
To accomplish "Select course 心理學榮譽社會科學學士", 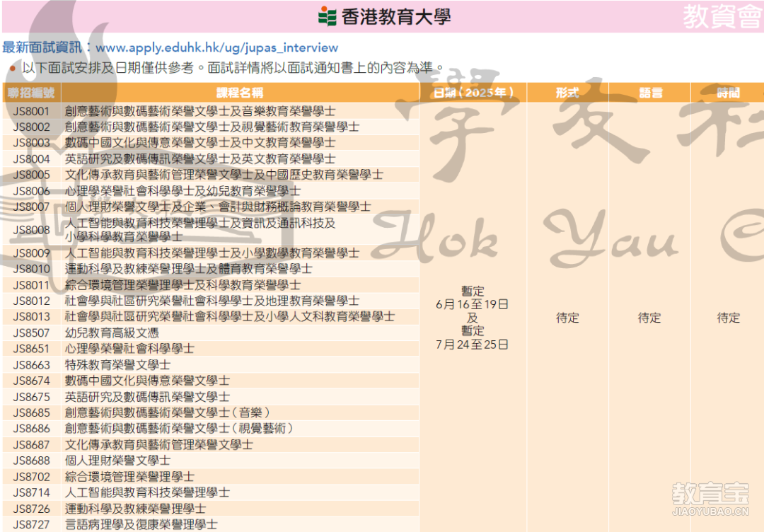I will tap(129, 349).
